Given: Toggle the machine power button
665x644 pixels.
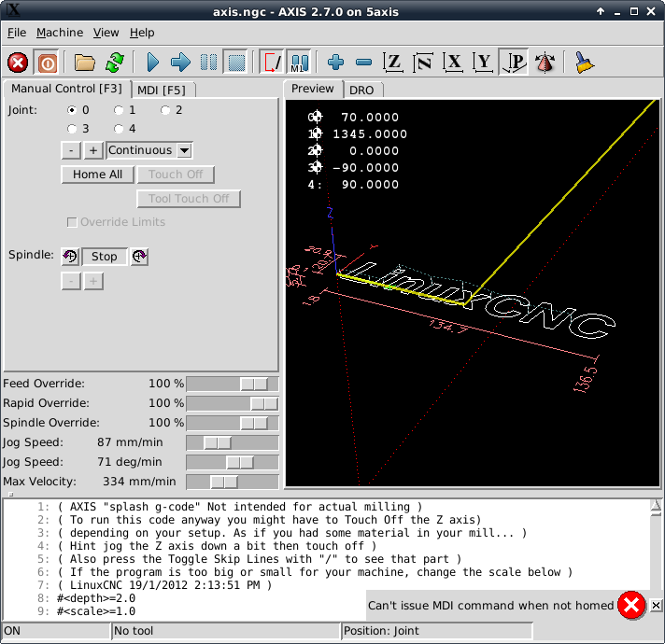Looking at the screenshot, I should [x=48, y=63].
